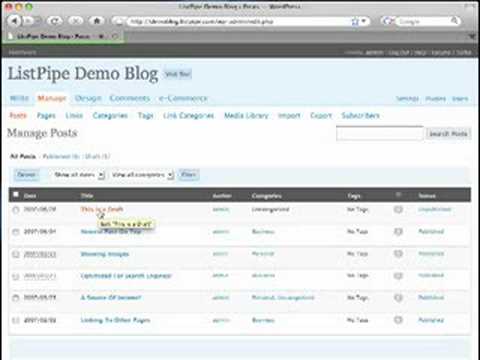Click Dashboard link in the top bar
This screenshot has width=480, height=360.
22,53
